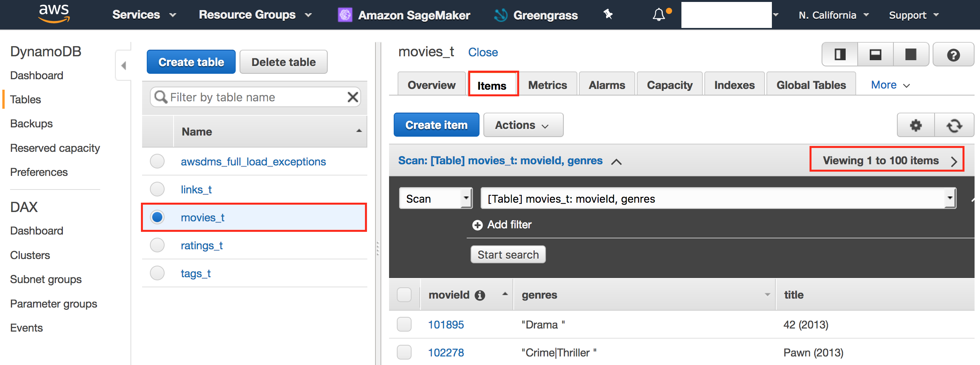Refresh the items list
Viewport: 980px width, 365px height.
(x=954, y=125)
